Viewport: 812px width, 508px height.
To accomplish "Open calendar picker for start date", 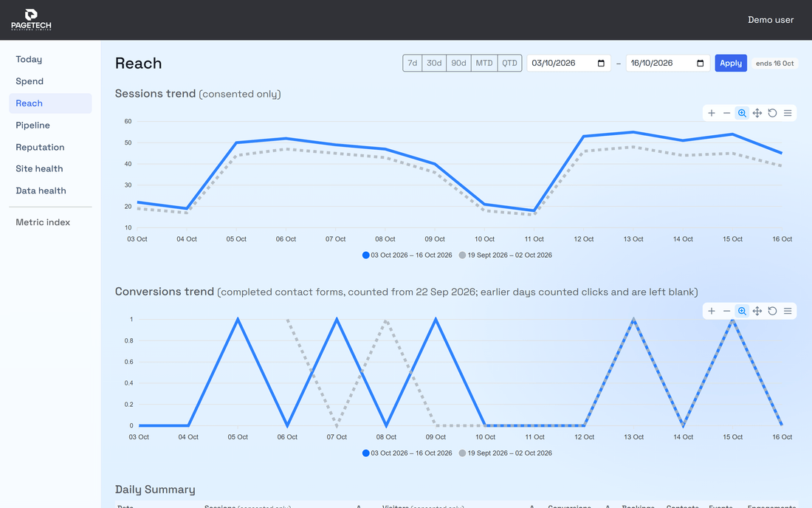I will 601,63.
